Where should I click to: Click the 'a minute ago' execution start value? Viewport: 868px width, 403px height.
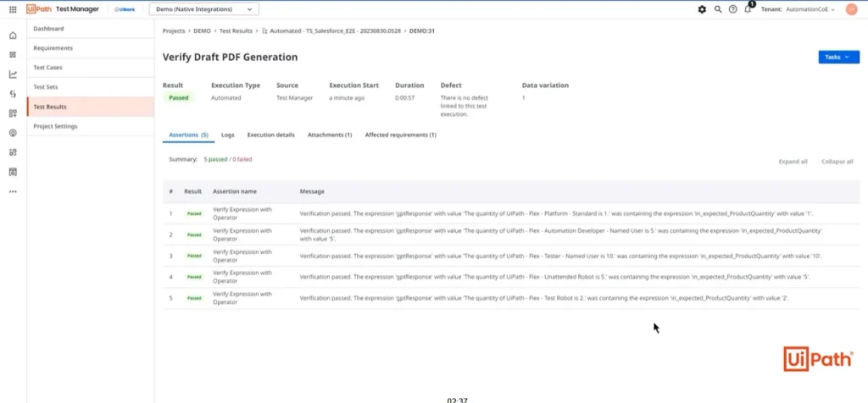click(347, 98)
